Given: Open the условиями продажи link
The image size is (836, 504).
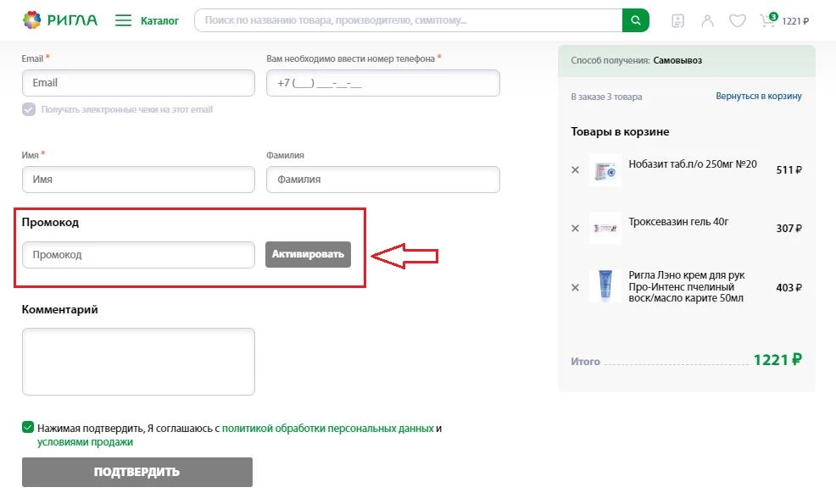Looking at the screenshot, I should coord(85,442).
